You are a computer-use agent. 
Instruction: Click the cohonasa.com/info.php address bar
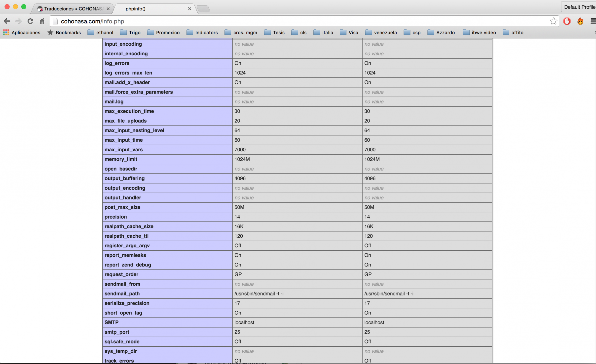click(298, 21)
